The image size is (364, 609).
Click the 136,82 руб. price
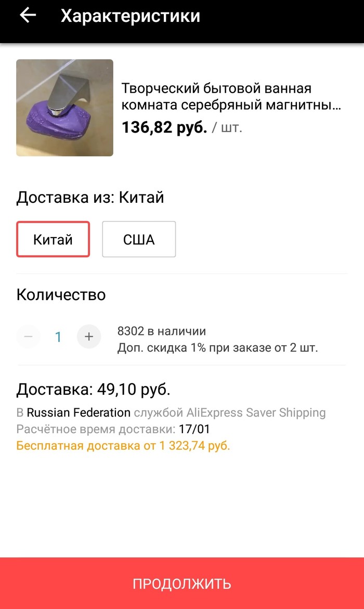click(x=164, y=127)
